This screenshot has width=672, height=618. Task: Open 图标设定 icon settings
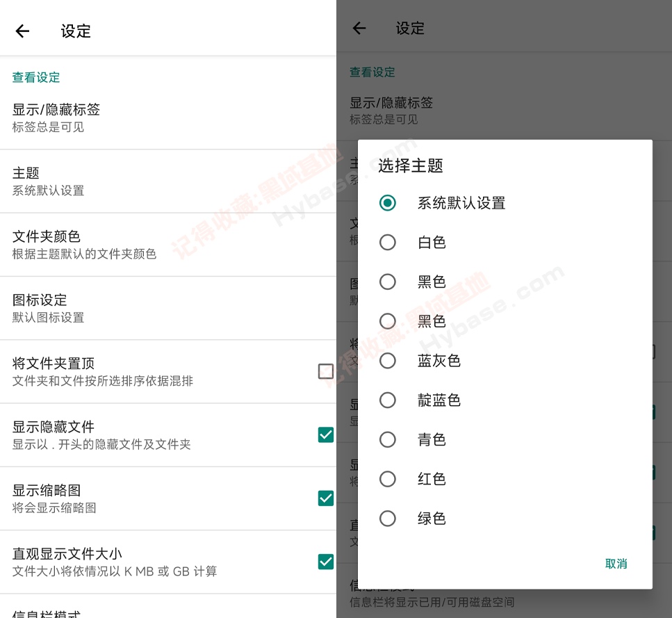click(x=168, y=308)
